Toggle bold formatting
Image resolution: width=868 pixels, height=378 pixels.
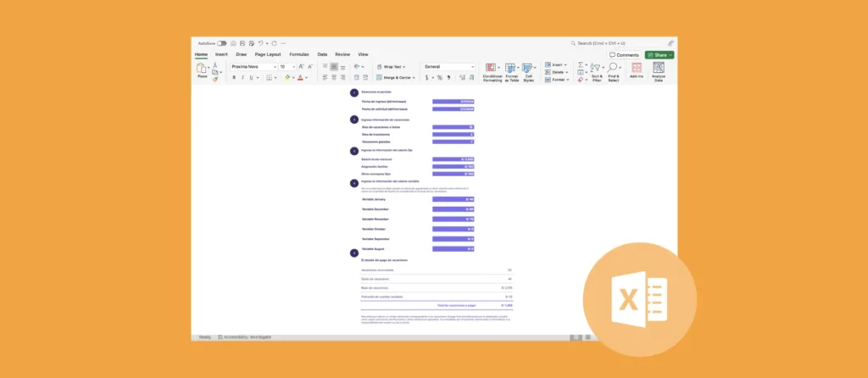point(235,77)
